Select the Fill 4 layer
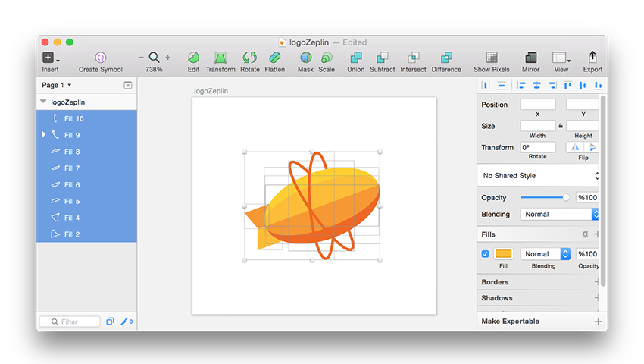The width and height of the screenshot is (644, 364). 72,218
